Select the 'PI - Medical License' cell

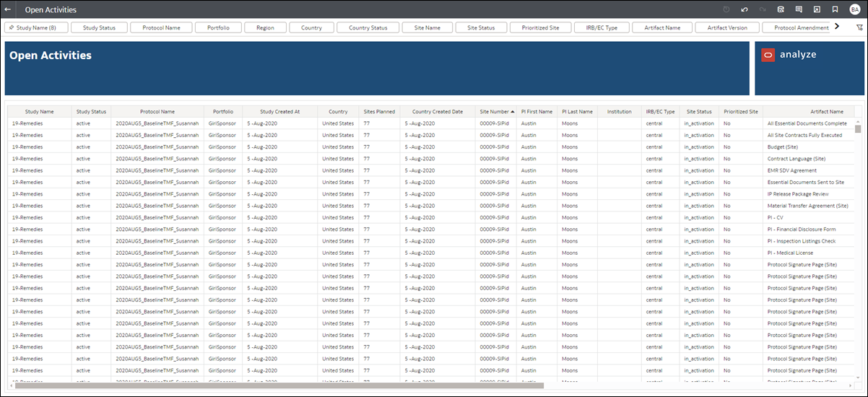click(809, 253)
